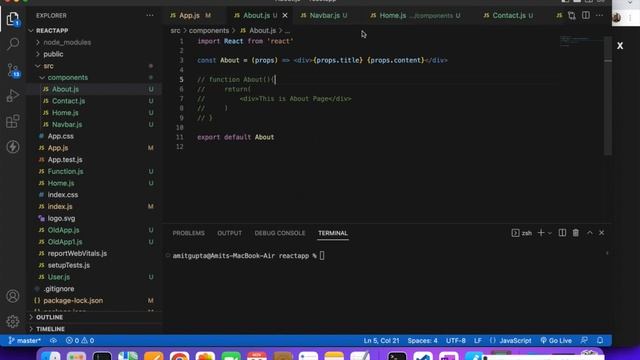The image size is (640, 360).
Task: Start Go Live server
Action: [556, 340]
